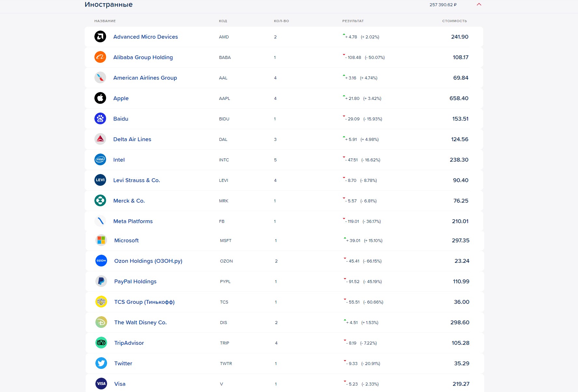The image size is (578, 392).
Task: Open the TCS Group (Тинькофф) link
Action: 144,302
